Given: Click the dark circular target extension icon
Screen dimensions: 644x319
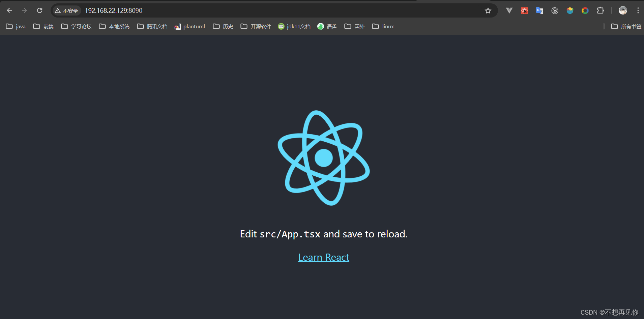Looking at the screenshot, I should pos(555,10).
